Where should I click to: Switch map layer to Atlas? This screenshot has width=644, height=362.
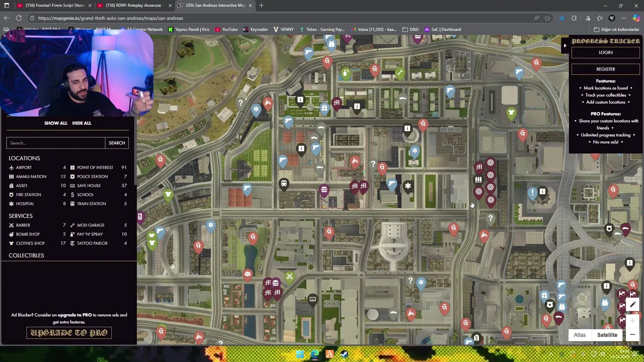coord(580,335)
